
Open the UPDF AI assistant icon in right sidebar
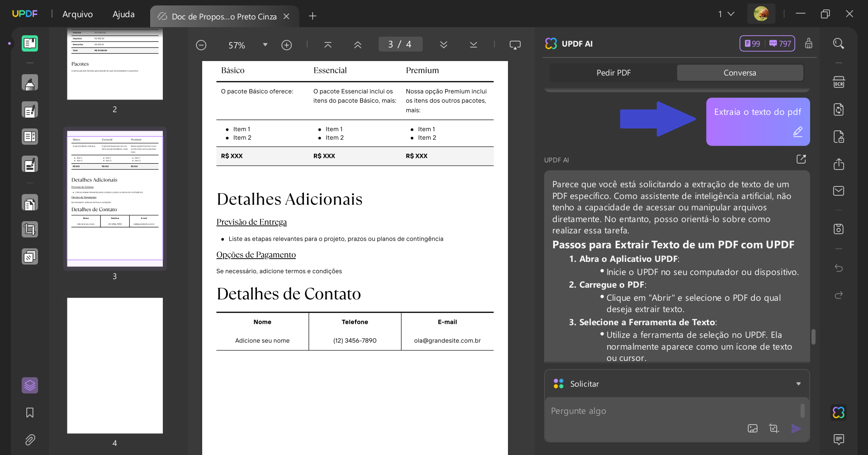(839, 412)
